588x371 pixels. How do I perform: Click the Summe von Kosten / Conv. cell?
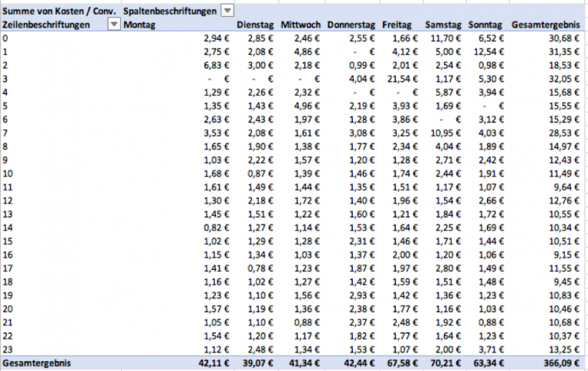coord(59,11)
